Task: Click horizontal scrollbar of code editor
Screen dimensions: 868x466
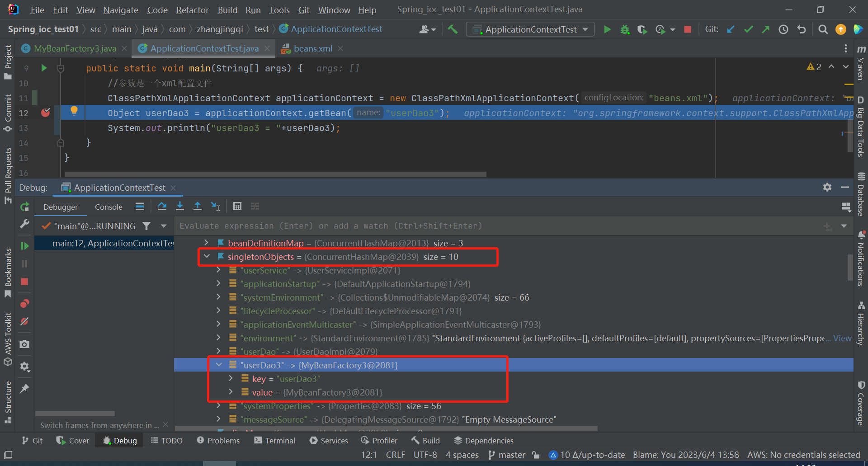Action: (276, 174)
